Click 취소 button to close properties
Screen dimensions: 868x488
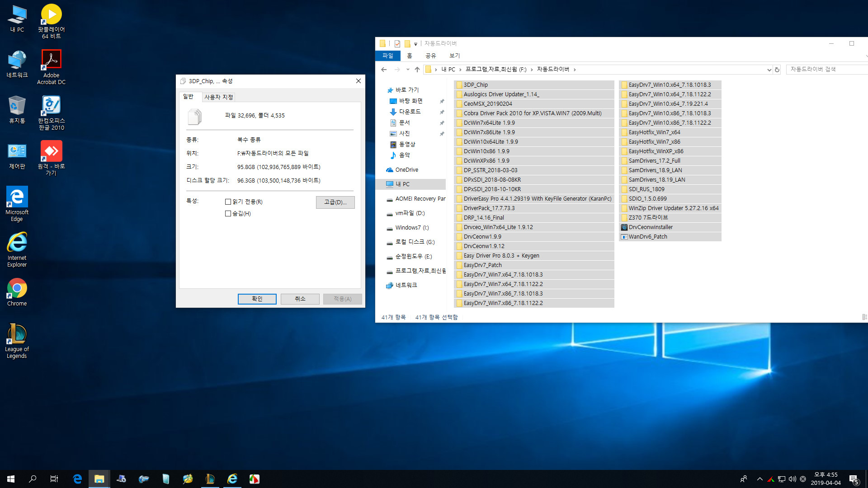(x=299, y=299)
